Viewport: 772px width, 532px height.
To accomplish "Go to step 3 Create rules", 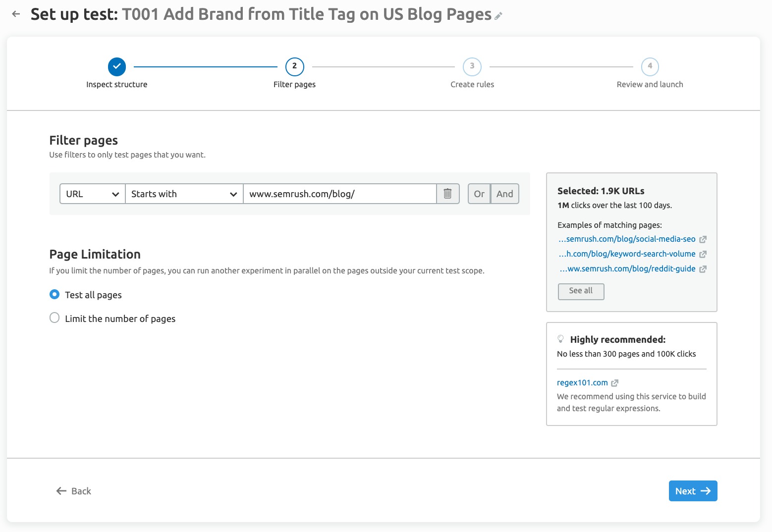I will pyautogui.click(x=472, y=66).
